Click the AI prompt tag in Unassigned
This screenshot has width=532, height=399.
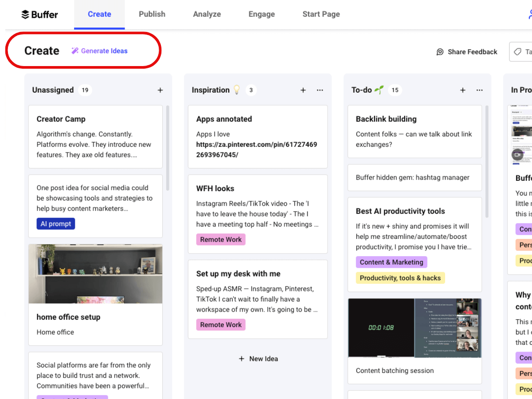pos(55,223)
